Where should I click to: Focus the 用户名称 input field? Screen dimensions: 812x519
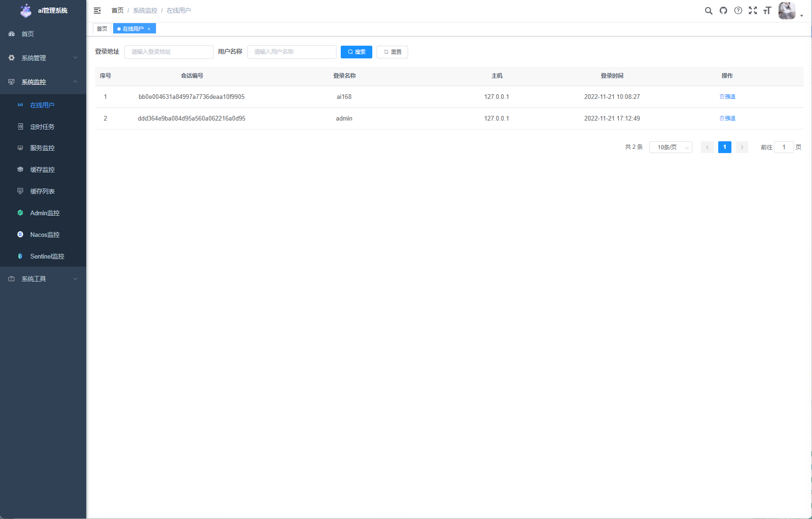click(x=292, y=52)
